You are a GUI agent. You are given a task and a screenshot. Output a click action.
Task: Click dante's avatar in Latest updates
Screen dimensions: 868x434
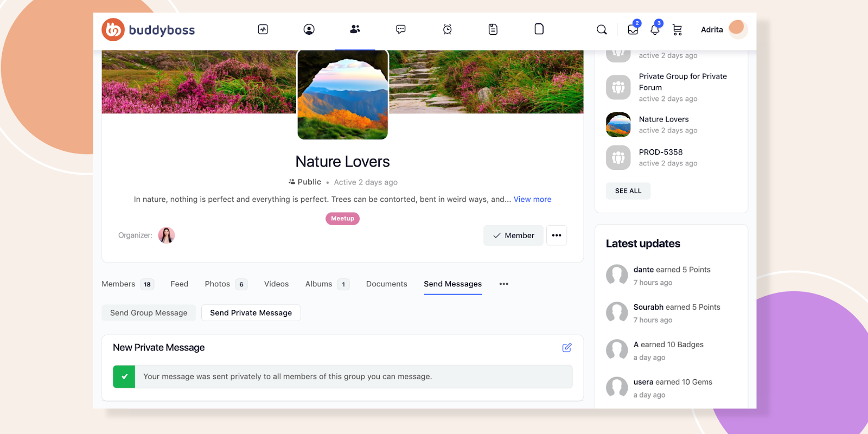[x=617, y=275]
